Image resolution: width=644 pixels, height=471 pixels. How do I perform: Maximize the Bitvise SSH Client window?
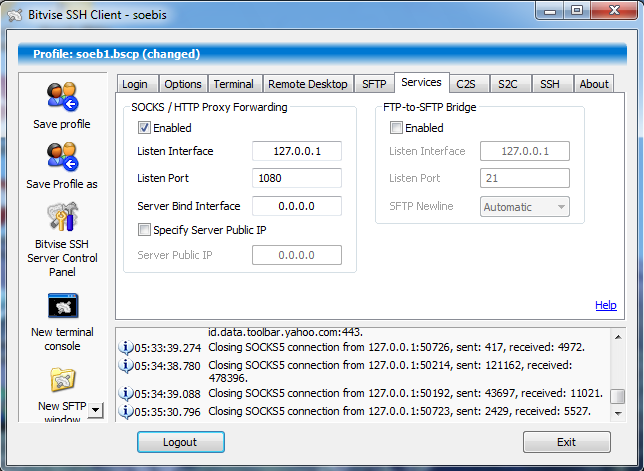pos(577,11)
